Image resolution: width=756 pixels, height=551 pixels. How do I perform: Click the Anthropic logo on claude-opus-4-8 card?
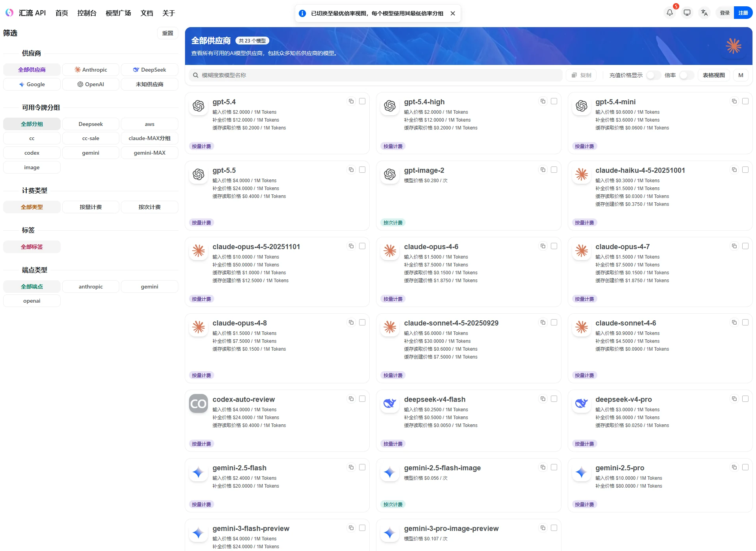198,327
